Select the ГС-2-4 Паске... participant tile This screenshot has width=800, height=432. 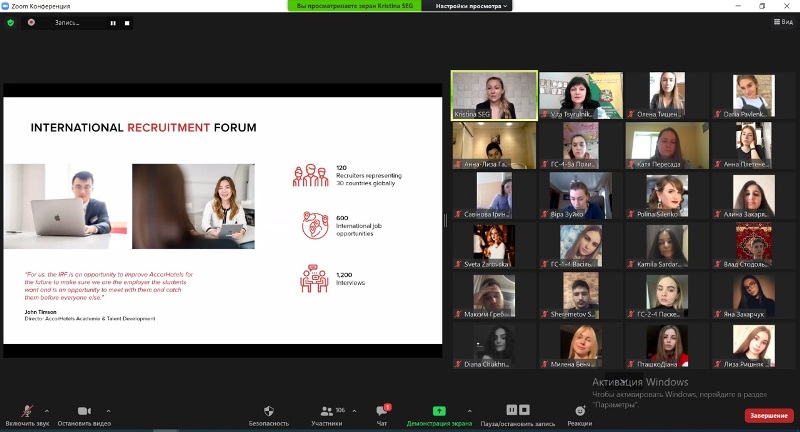coord(667,295)
